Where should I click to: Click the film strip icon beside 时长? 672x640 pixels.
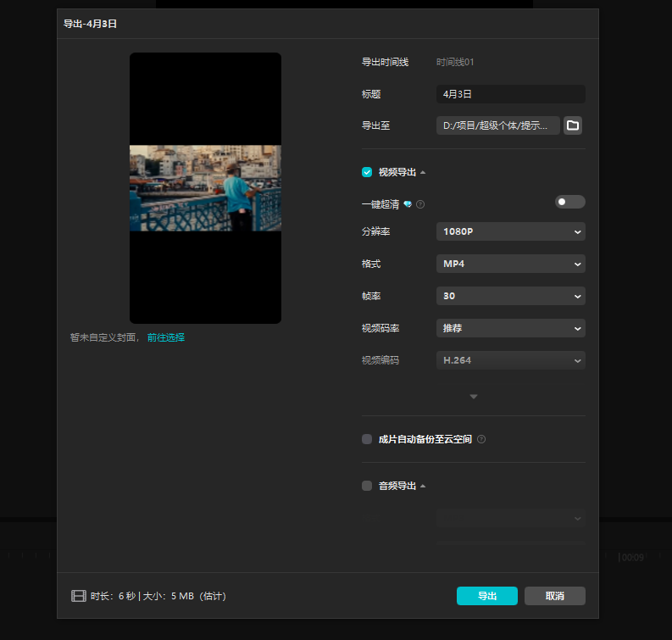79,596
